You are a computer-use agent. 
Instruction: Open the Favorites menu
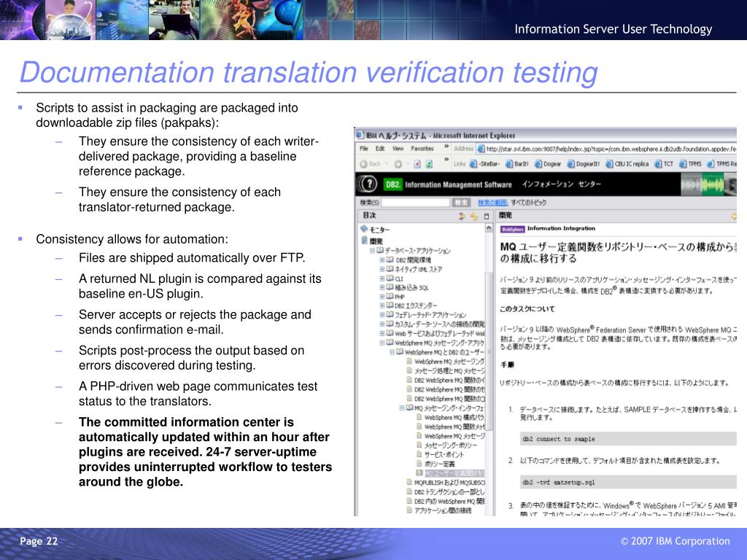coord(422,149)
